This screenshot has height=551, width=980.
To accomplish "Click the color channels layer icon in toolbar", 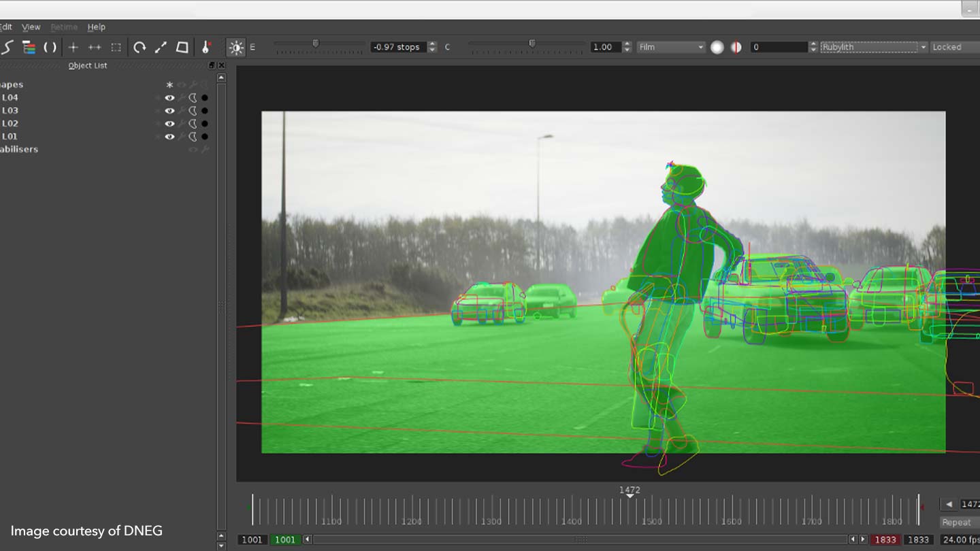I will (28, 47).
